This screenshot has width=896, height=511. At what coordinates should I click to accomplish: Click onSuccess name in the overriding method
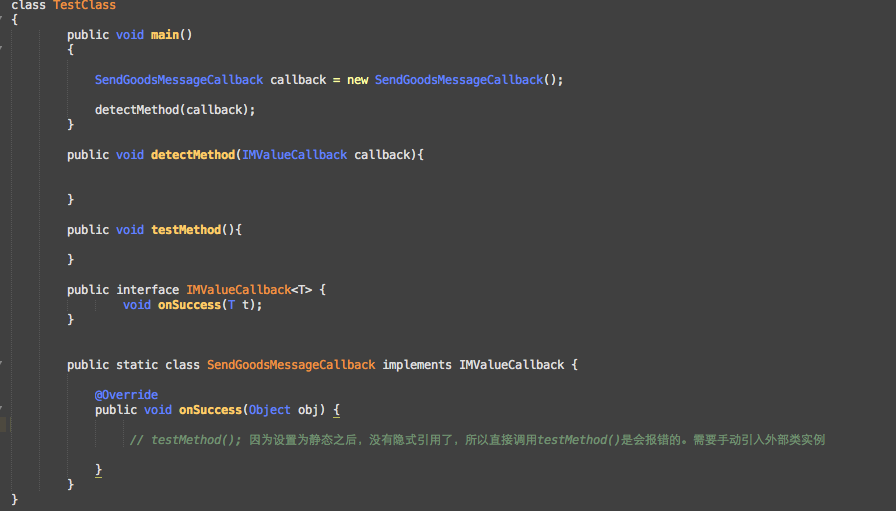coord(210,410)
